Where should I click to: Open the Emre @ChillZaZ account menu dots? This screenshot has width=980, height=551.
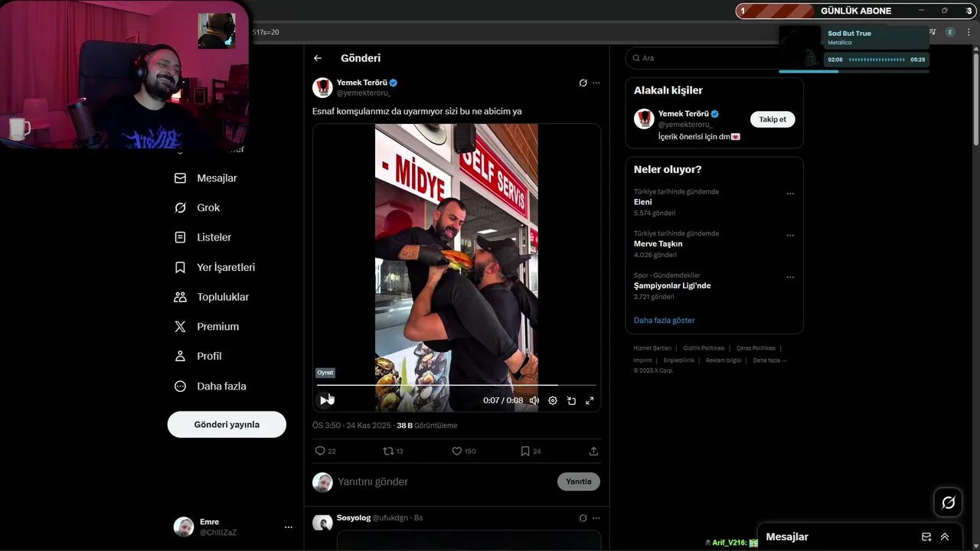click(x=289, y=527)
